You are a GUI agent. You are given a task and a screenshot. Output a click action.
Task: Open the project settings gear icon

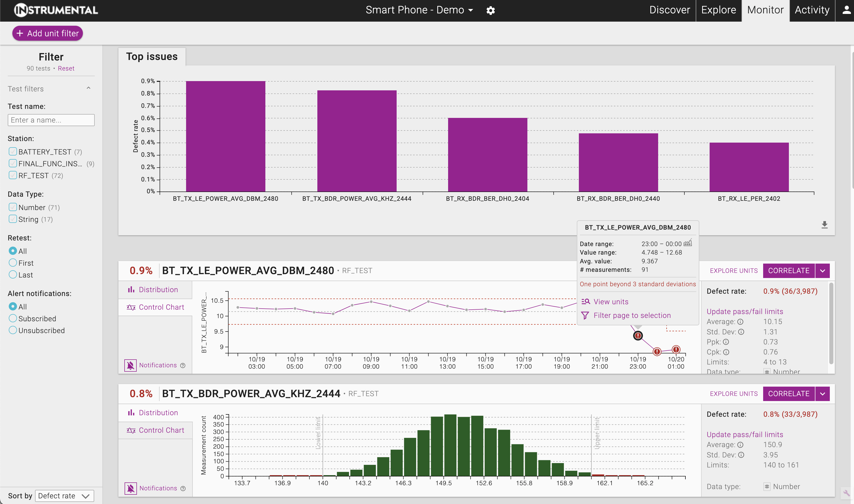(490, 11)
